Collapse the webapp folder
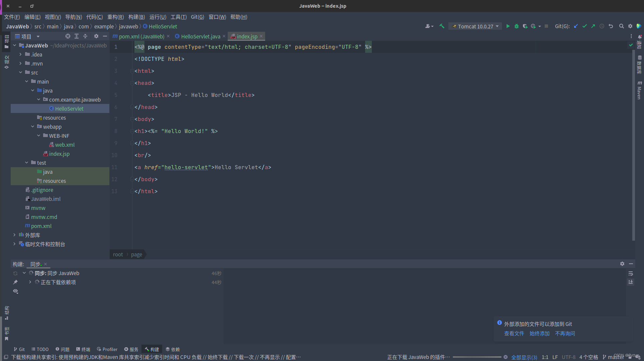The image size is (644, 361). [33, 126]
